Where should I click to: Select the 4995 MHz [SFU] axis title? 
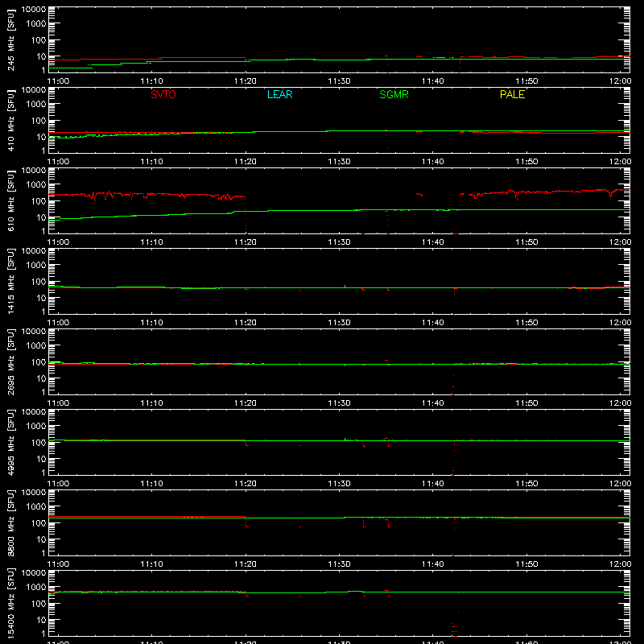coord(11,442)
